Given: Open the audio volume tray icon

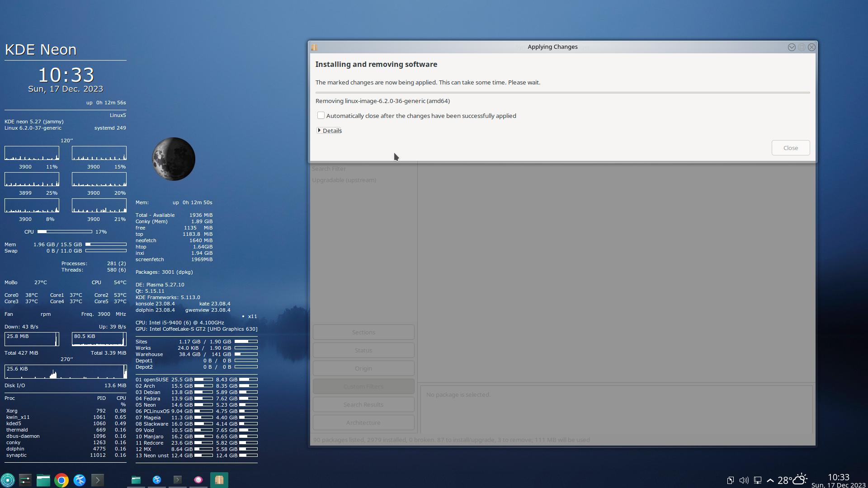Looking at the screenshot, I should [744, 480].
